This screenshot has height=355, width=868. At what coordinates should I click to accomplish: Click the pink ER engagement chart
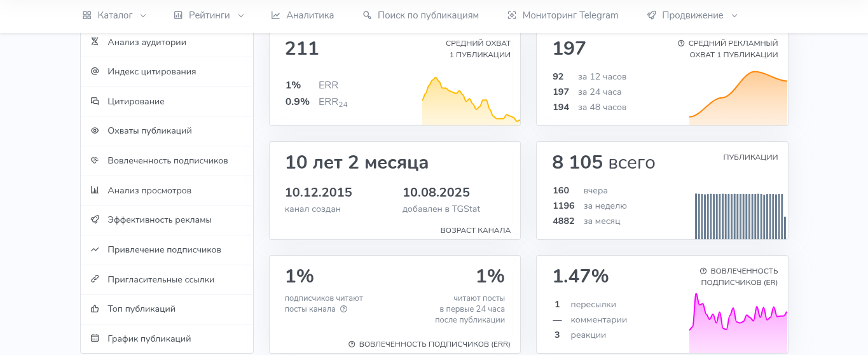click(738, 323)
